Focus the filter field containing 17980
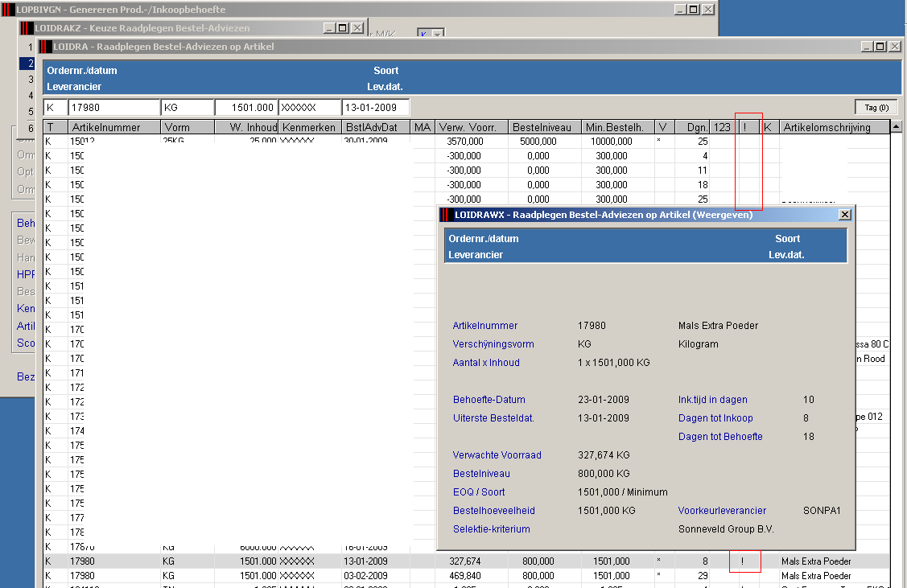This screenshot has width=907, height=588. 114,108
